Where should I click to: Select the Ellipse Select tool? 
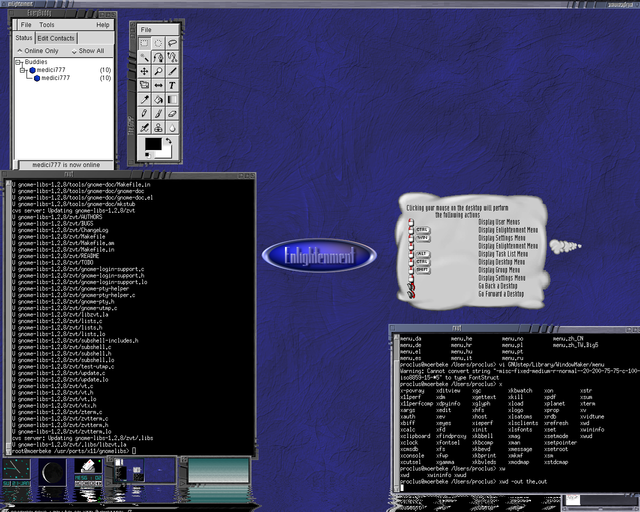159,44
